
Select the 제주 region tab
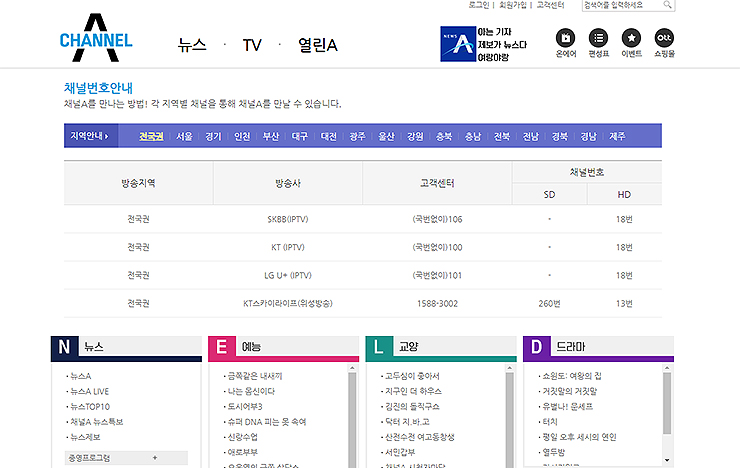click(x=617, y=136)
